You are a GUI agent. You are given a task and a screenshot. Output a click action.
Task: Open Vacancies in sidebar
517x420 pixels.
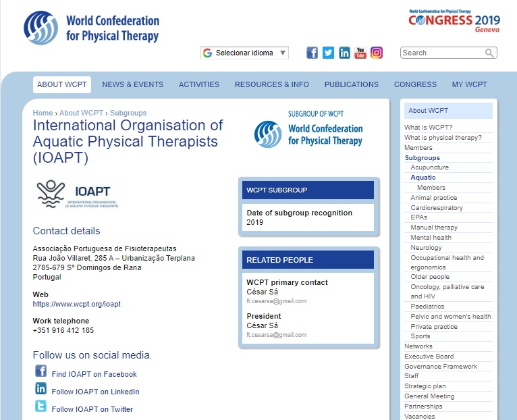[x=420, y=417]
